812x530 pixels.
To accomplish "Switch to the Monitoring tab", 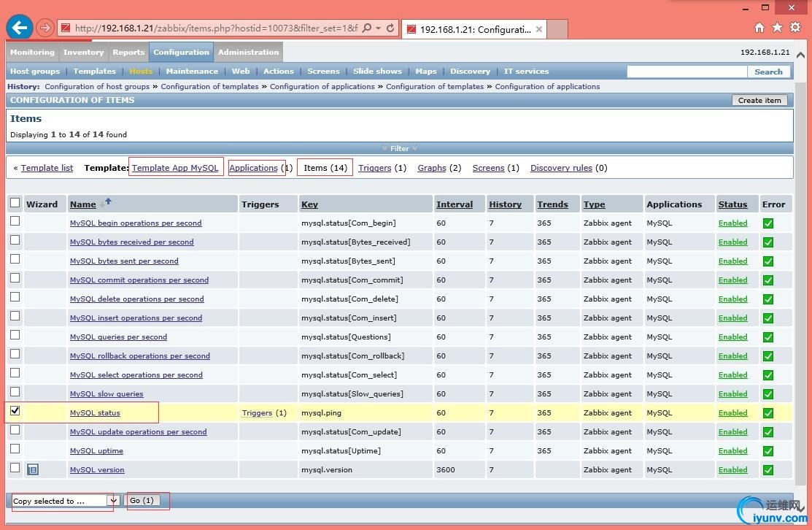I will (32, 53).
